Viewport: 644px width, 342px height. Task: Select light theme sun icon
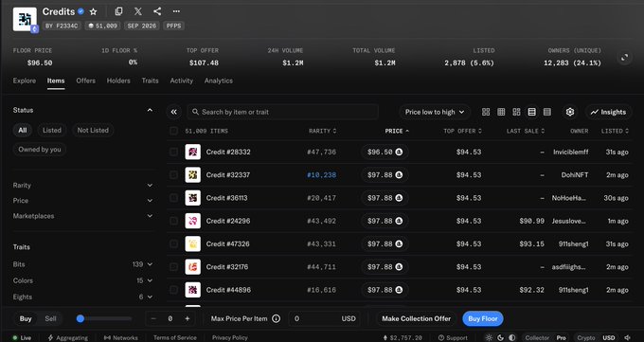pyautogui.click(x=489, y=337)
